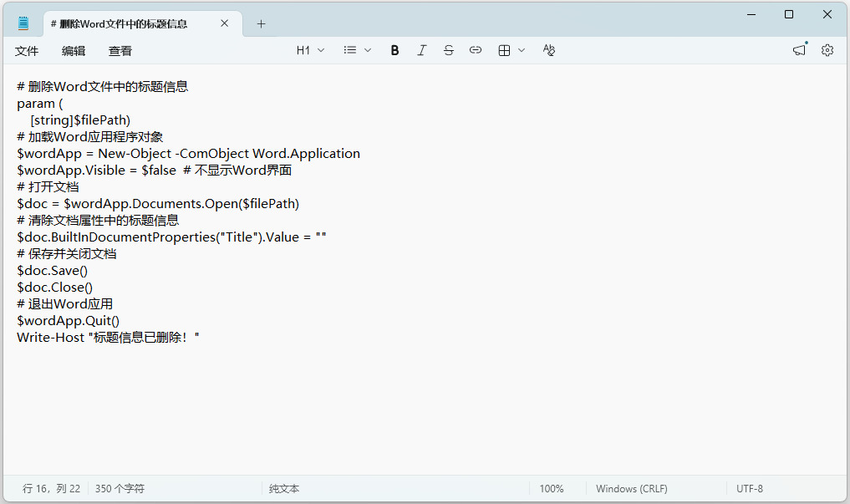The image size is (850, 504).
Task: Click the Notepad app icon
Action: point(23,23)
